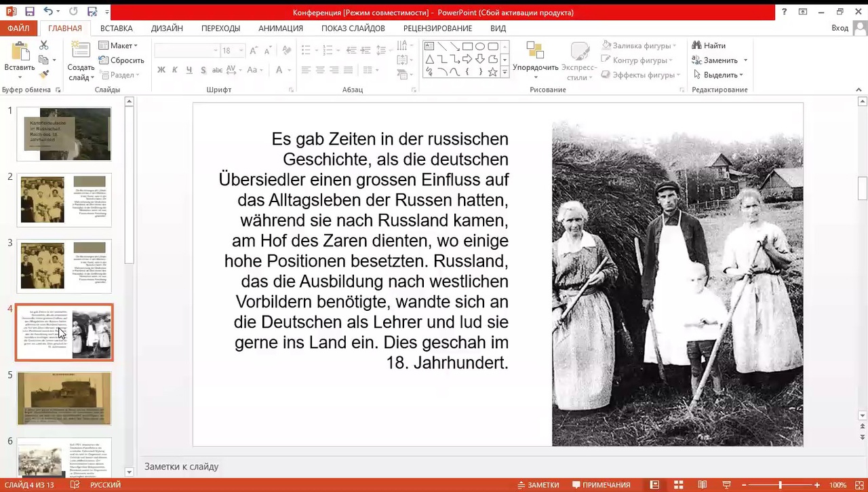Open the Заменить dropdown arrow
This screenshot has width=868, height=492.
coord(745,60)
